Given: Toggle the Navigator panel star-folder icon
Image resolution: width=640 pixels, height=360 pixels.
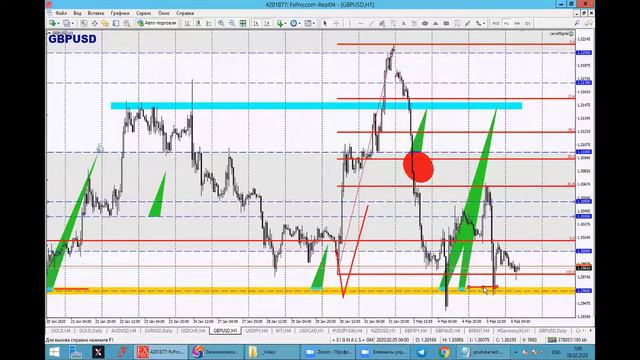Looking at the screenshot, I should [x=105, y=23].
